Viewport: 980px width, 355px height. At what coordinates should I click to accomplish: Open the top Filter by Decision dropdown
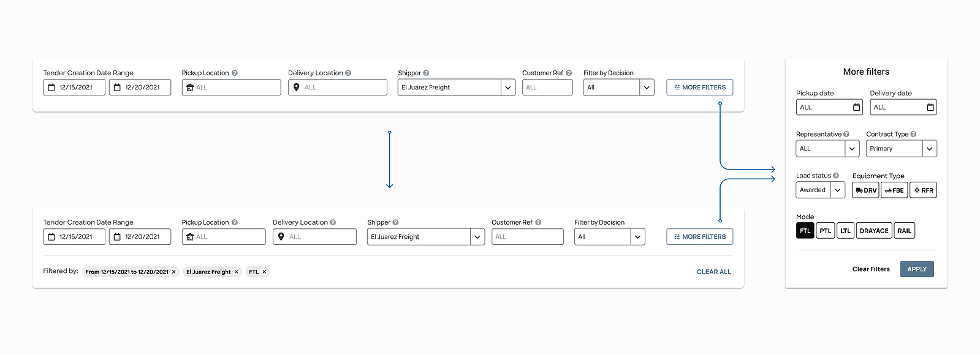(647, 88)
